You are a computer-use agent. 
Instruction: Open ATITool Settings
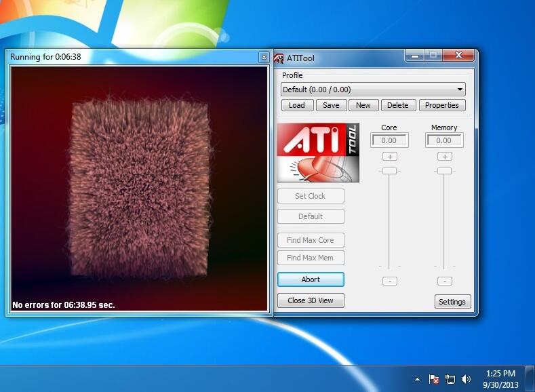pyautogui.click(x=452, y=302)
